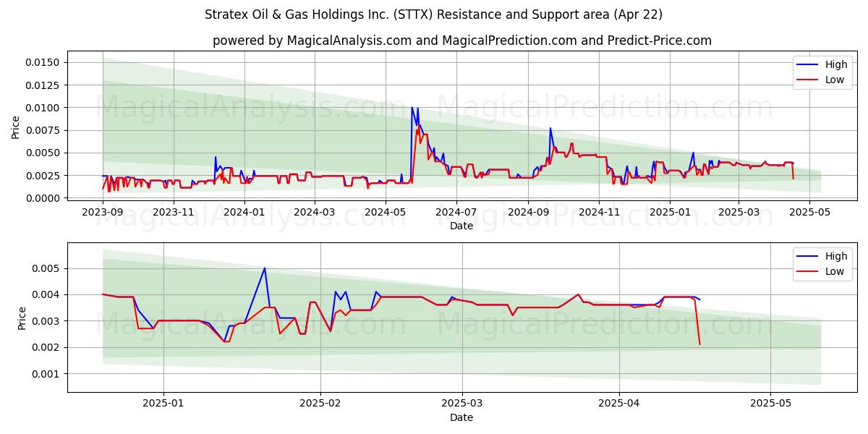The height and width of the screenshot is (434, 868).
Task: Click the 2023-11 date tick label
Action: pos(174,212)
